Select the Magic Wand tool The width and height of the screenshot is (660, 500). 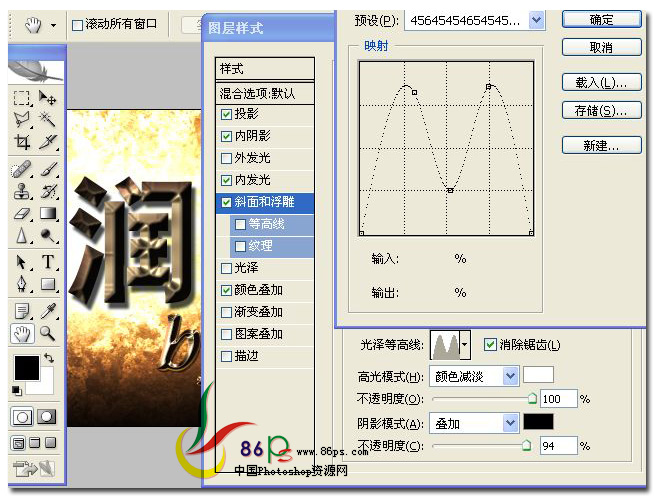pos(47,120)
